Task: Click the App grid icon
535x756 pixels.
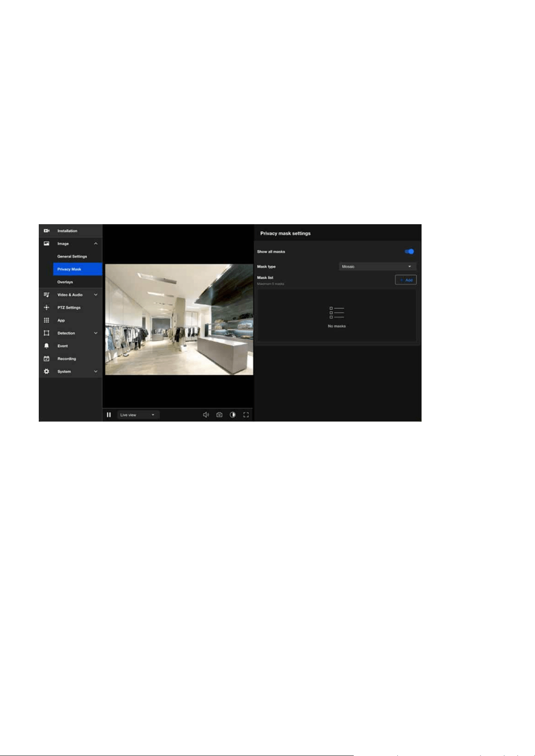Action: [46, 320]
